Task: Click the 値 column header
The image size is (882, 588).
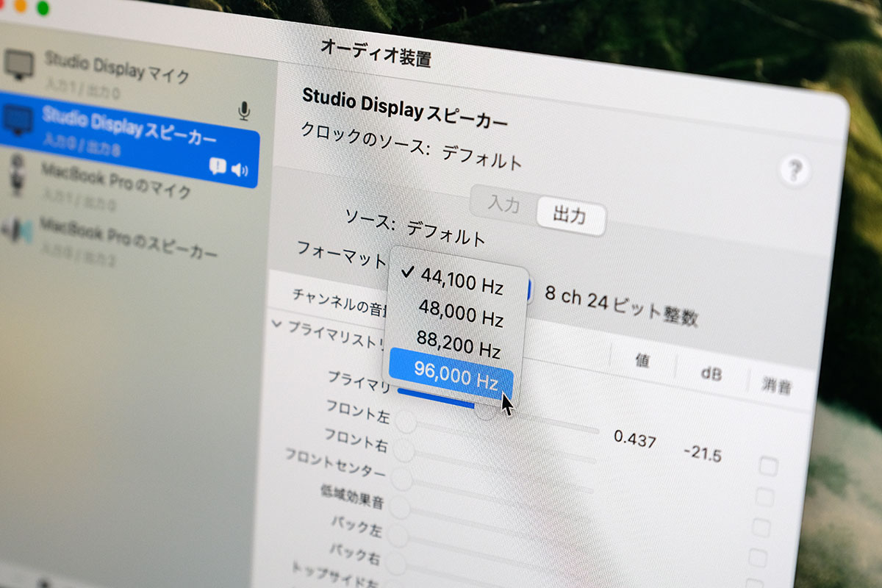Action: click(642, 361)
